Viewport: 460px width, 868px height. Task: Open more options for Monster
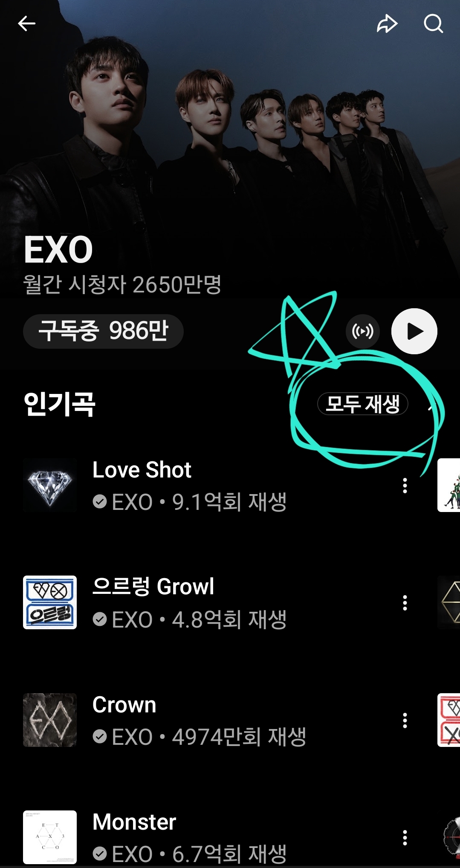pos(405,838)
